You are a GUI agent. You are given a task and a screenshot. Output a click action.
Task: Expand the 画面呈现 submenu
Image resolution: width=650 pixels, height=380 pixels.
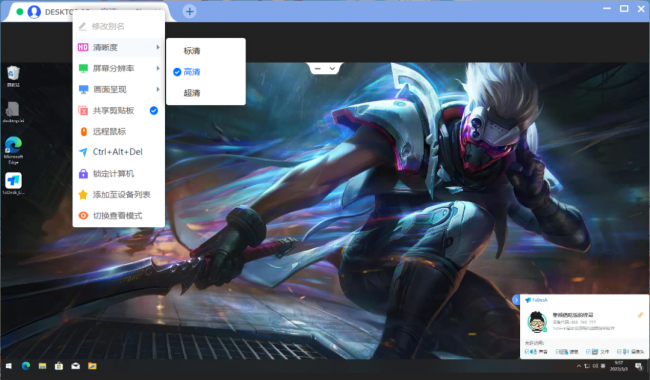click(119, 90)
